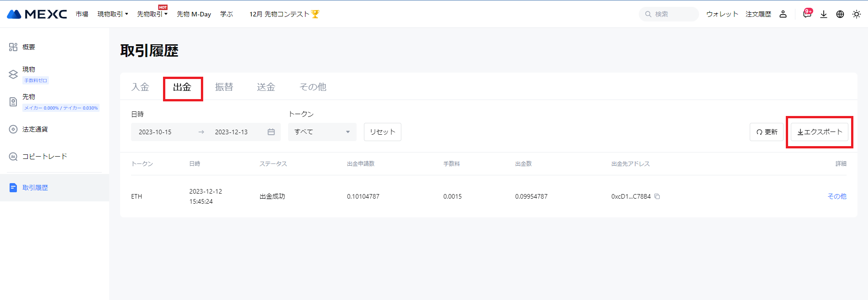Open 法定通貨 in the sidebar
The height and width of the screenshot is (300, 868).
click(35, 129)
